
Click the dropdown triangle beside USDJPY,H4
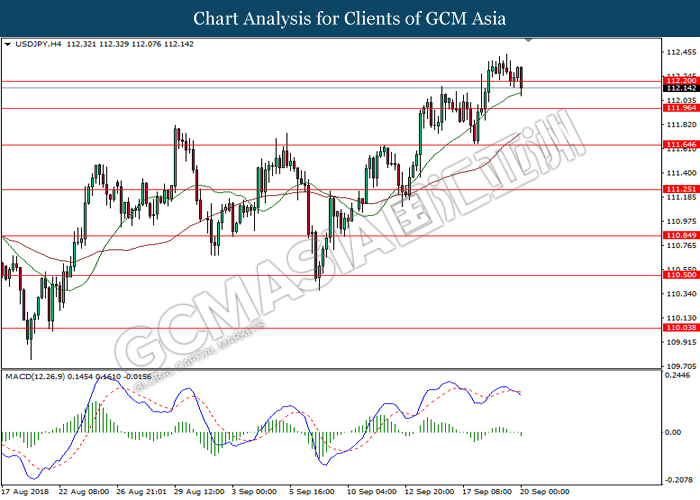click(7, 44)
